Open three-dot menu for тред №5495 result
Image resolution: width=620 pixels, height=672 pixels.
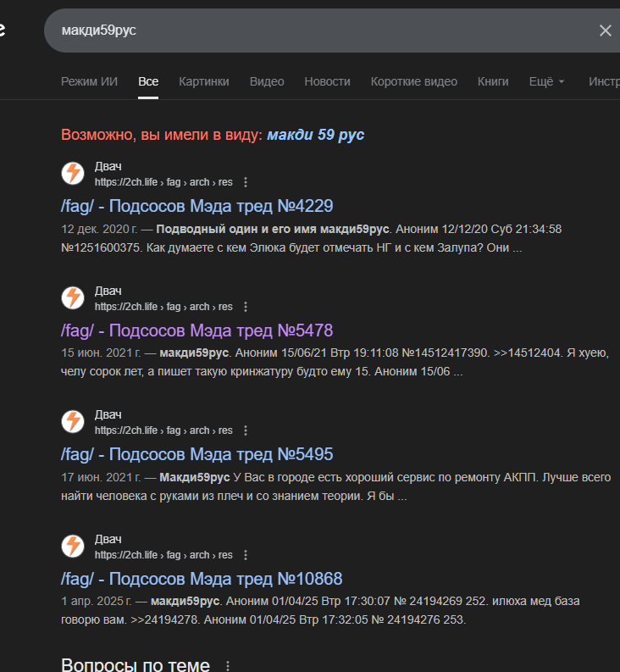click(x=246, y=430)
